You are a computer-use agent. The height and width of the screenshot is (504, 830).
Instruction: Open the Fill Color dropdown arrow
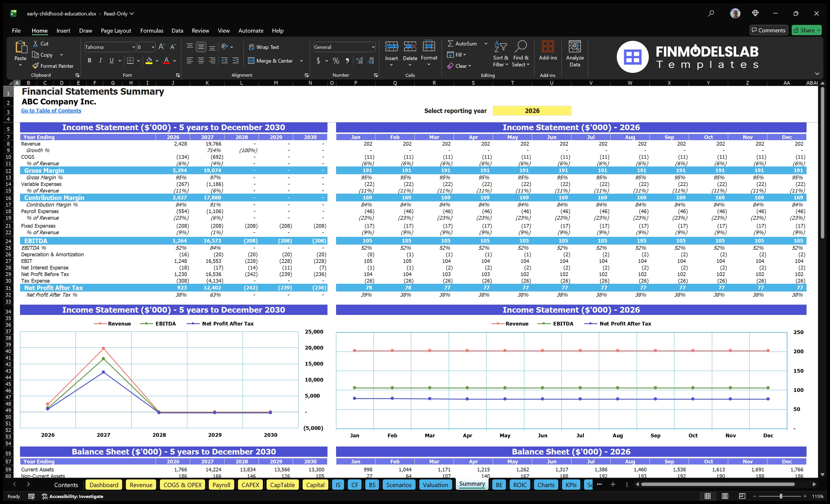click(x=157, y=61)
